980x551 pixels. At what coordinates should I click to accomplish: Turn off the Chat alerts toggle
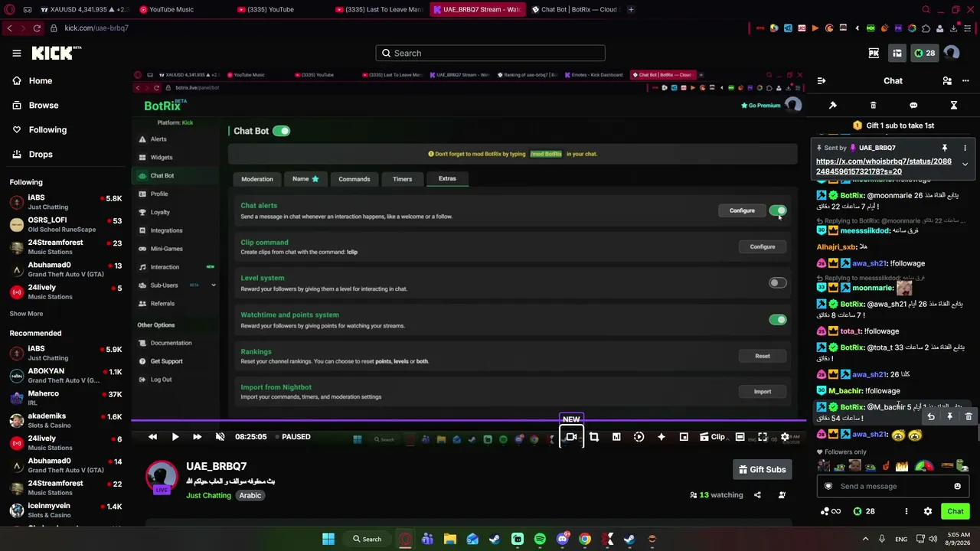coord(777,210)
